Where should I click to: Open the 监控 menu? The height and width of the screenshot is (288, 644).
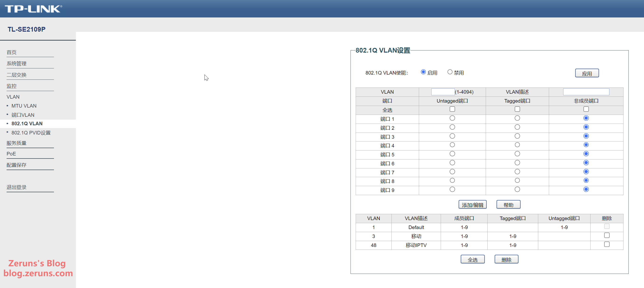click(x=12, y=86)
